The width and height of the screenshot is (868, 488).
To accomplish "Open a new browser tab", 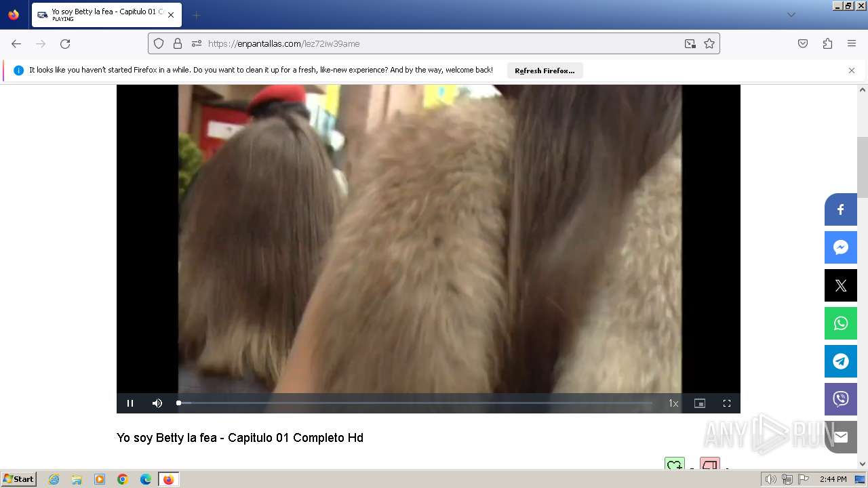I will (196, 15).
